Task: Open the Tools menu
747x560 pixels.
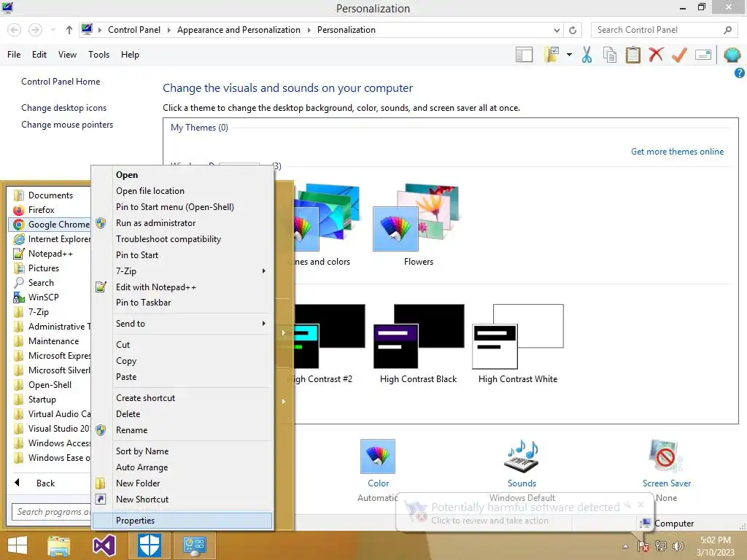Action: pyautogui.click(x=98, y=55)
